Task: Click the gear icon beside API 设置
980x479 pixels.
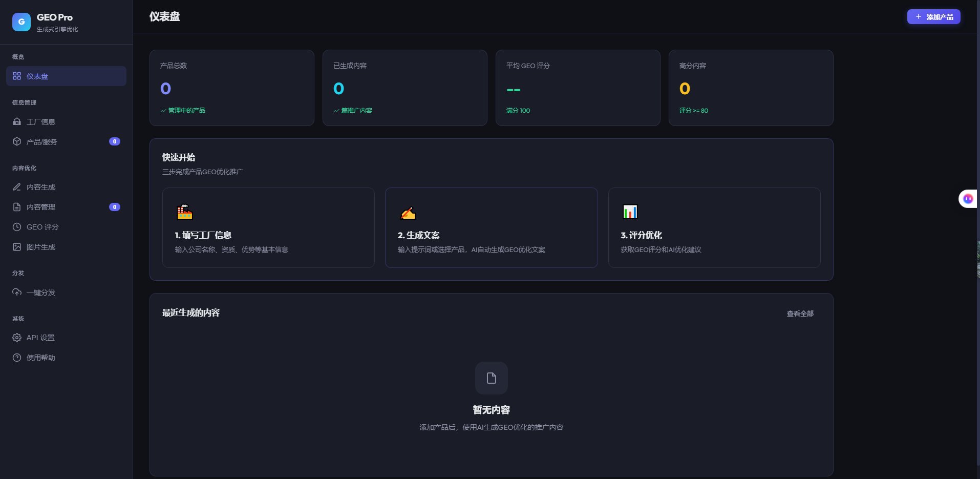Action: point(17,338)
